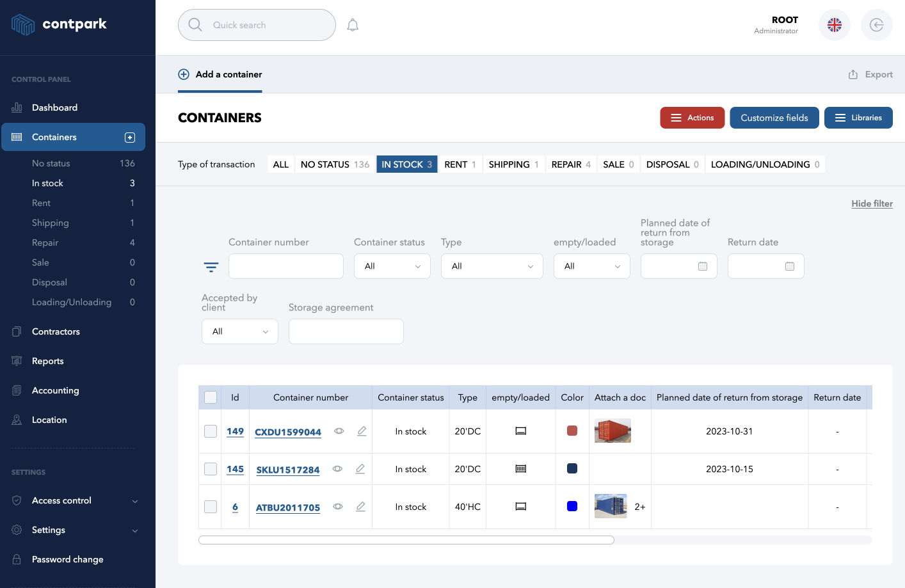
Task: Click the Accounting sidebar icon
Action: pos(17,390)
